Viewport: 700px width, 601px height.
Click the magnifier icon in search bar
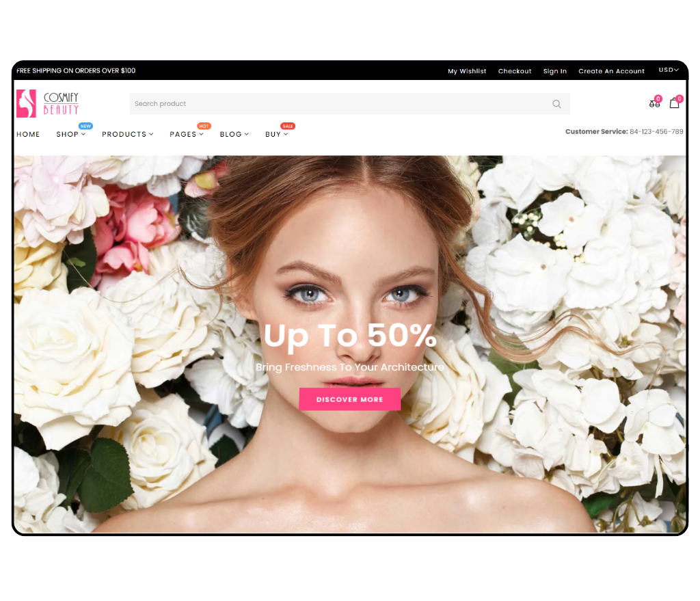(556, 104)
